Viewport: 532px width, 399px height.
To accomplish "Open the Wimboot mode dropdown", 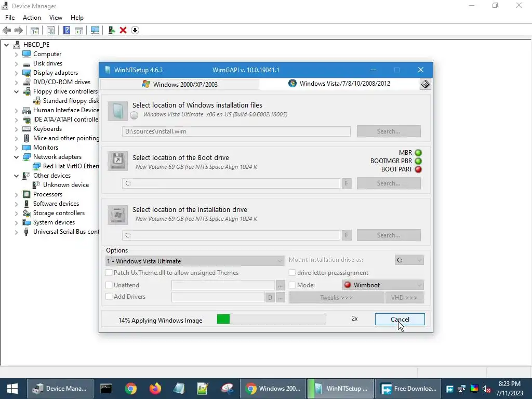I will pyautogui.click(x=383, y=285).
